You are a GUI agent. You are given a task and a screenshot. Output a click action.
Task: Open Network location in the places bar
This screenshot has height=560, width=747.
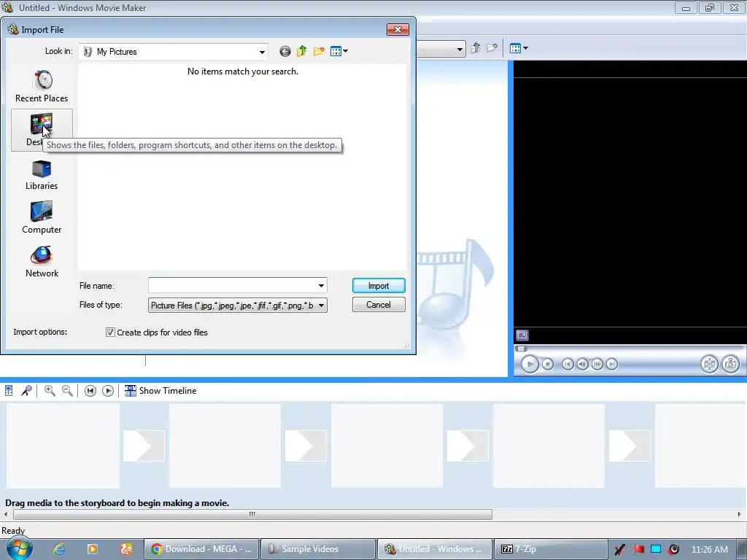click(42, 262)
